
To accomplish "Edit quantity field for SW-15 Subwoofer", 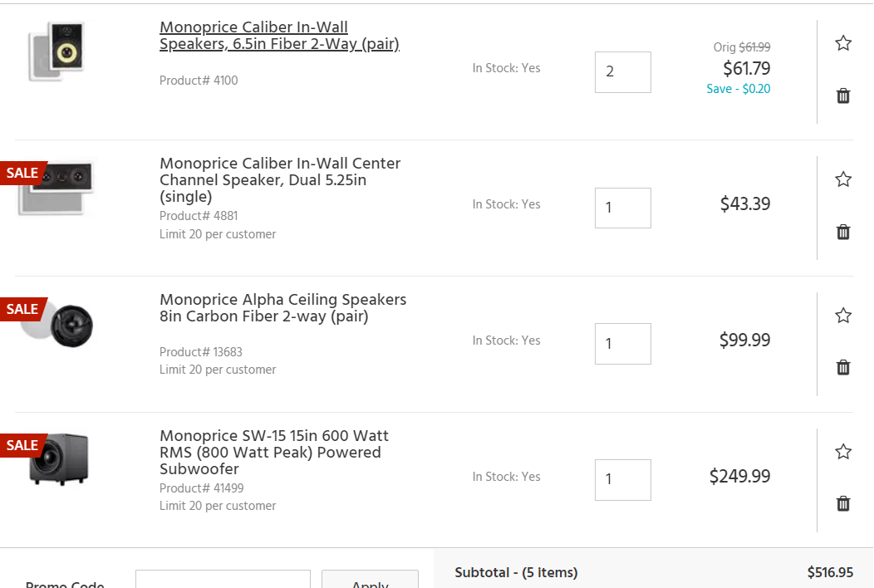I will pyautogui.click(x=622, y=480).
